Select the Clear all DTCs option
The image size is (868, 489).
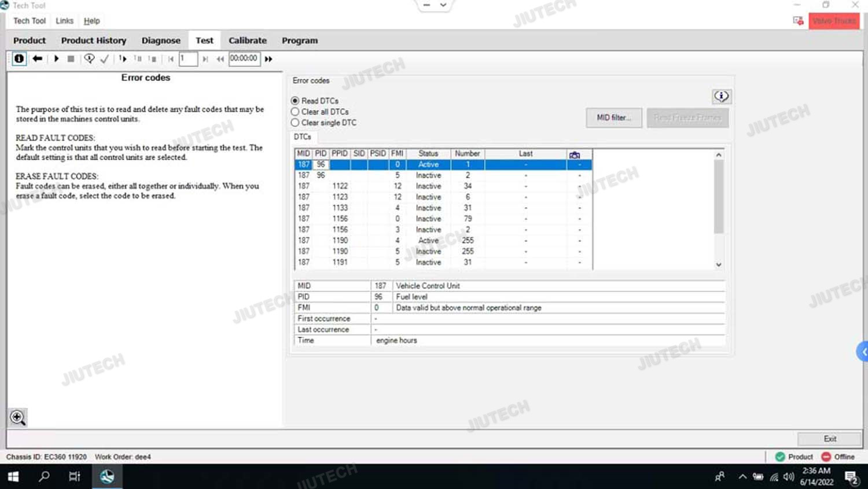coord(295,112)
